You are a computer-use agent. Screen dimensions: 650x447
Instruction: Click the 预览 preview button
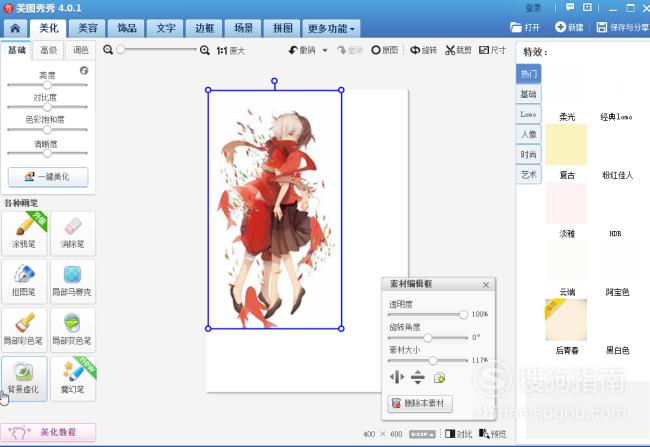tap(492, 434)
